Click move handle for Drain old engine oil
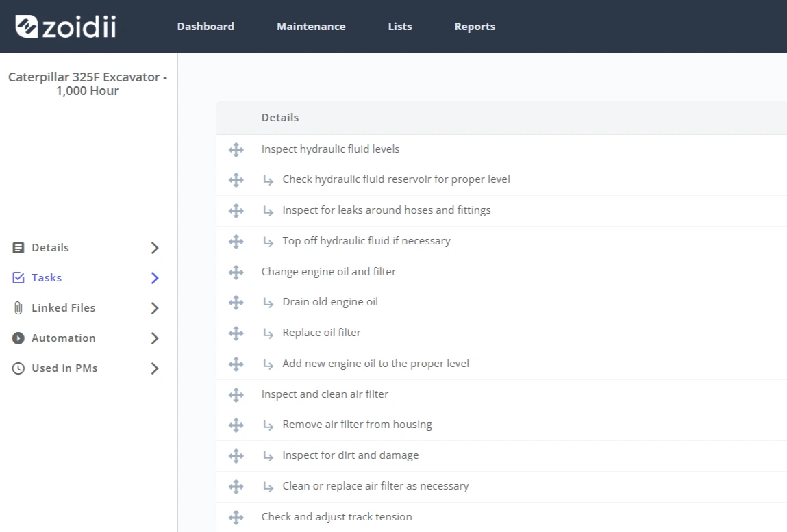This screenshot has width=787, height=532. pos(236,302)
